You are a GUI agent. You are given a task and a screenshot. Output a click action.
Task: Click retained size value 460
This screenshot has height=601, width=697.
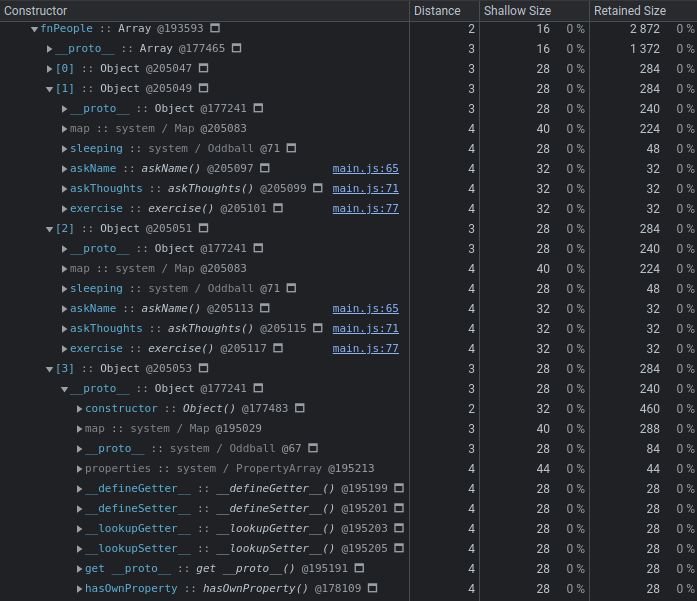[650, 409]
